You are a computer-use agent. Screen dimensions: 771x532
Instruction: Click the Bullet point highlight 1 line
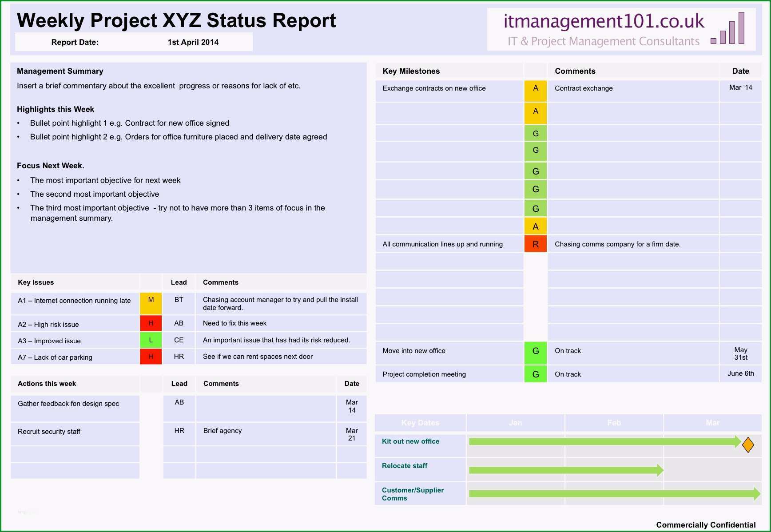point(130,123)
